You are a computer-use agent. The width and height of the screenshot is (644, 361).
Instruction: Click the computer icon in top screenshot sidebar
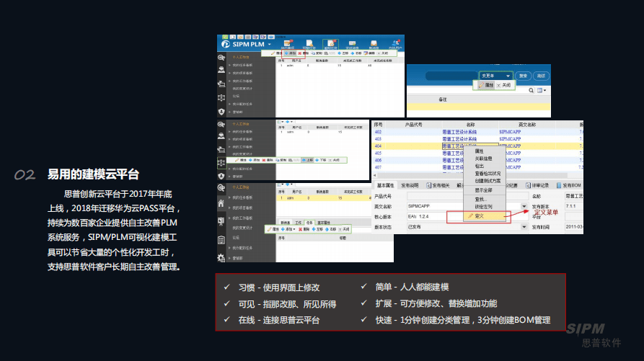[x=221, y=84]
